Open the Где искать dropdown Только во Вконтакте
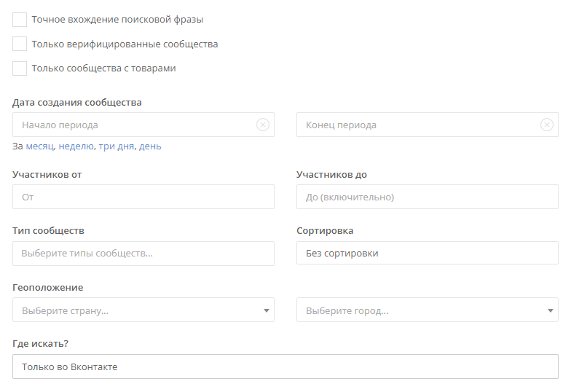571x392 pixels. [x=285, y=366]
